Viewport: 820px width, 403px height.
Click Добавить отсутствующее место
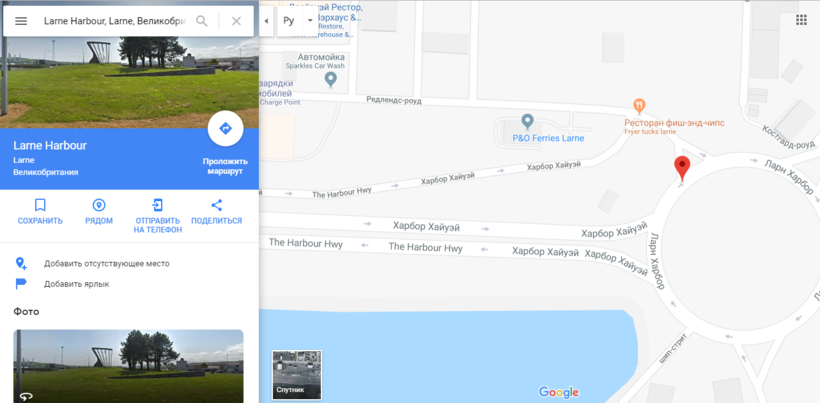(x=107, y=263)
